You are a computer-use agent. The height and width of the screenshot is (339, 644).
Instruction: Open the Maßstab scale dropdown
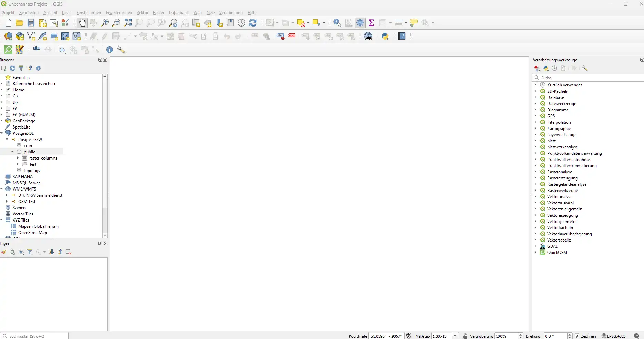pyautogui.click(x=455, y=336)
